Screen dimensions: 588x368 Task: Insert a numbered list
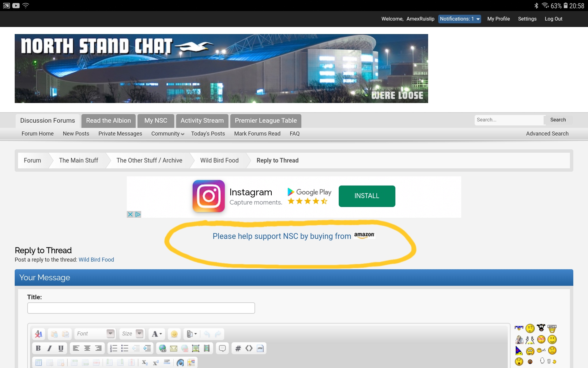pyautogui.click(x=114, y=348)
